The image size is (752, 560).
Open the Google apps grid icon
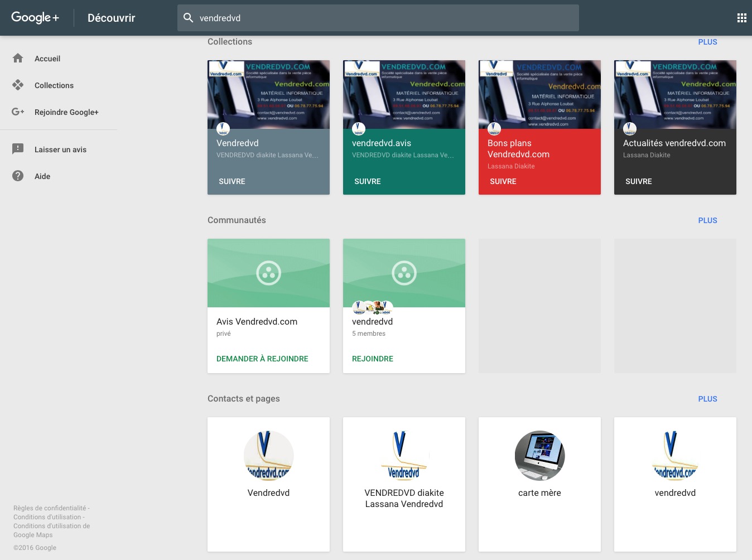(741, 18)
